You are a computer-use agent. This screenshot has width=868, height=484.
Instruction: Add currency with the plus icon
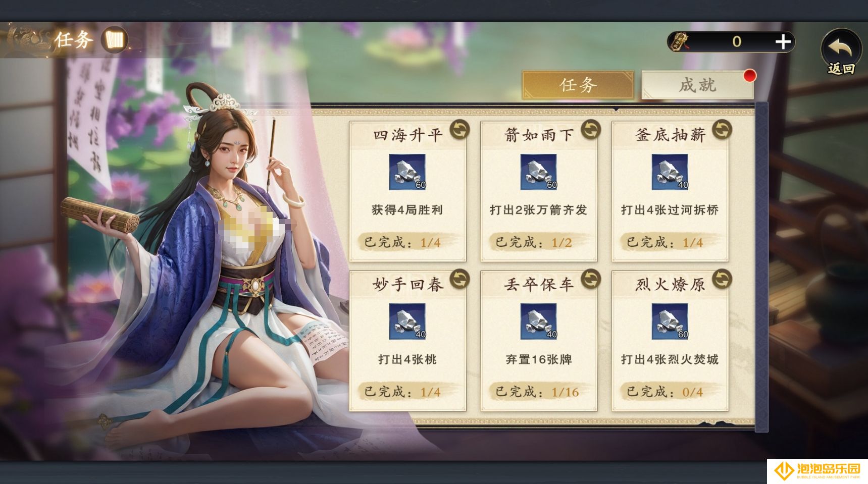coord(783,41)
